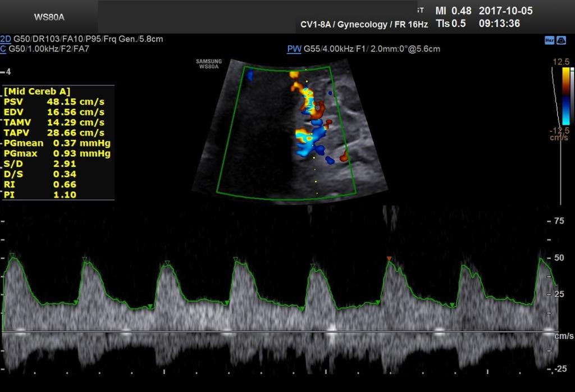
Task: Click the green color Doppler box on image
Action: (x=286, y=133)
